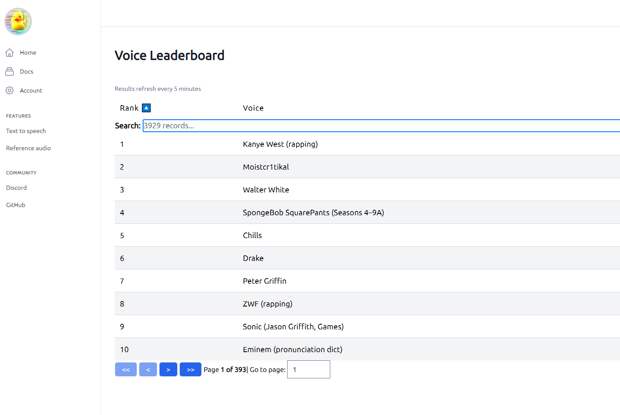This screenshot has height=415, width=620.
Task: Click the Docs icon in sidebar
Action: [x=9, y=72]
